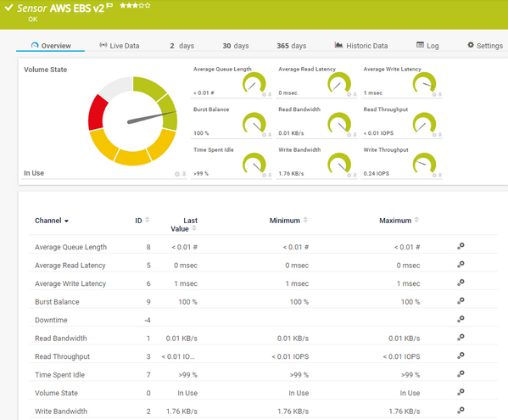Click the large Volume State gauge dial
The width and height of the screenshot is (508, 420).
tap(133, 121)
